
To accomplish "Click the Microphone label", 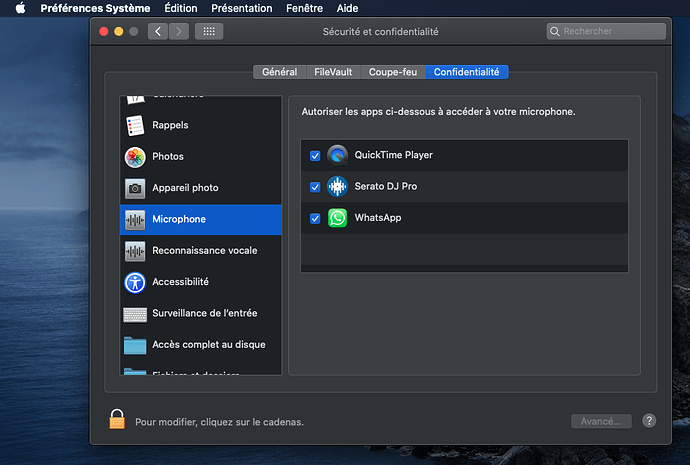I will point(179,219).
